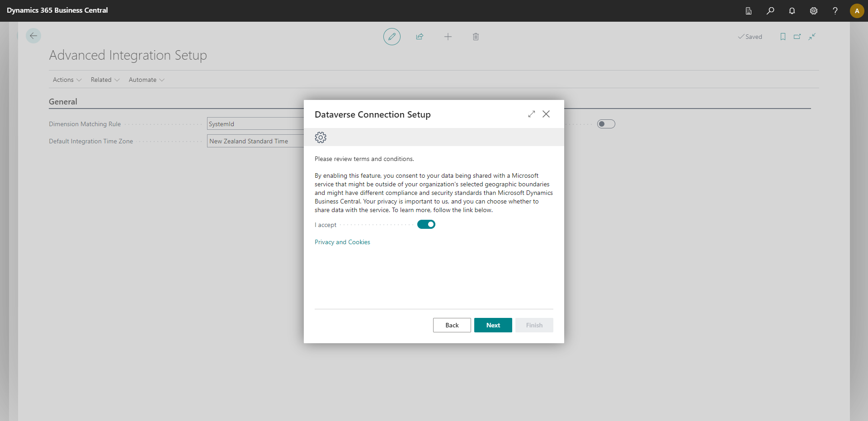Click the delete trash can icon
The height and width of the screenshot is (421, 868).
[476, 37]
